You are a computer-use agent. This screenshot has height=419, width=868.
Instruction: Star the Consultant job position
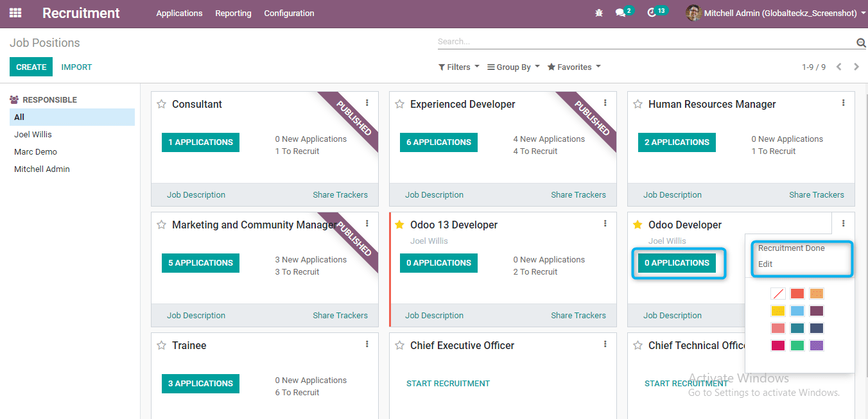161,104
